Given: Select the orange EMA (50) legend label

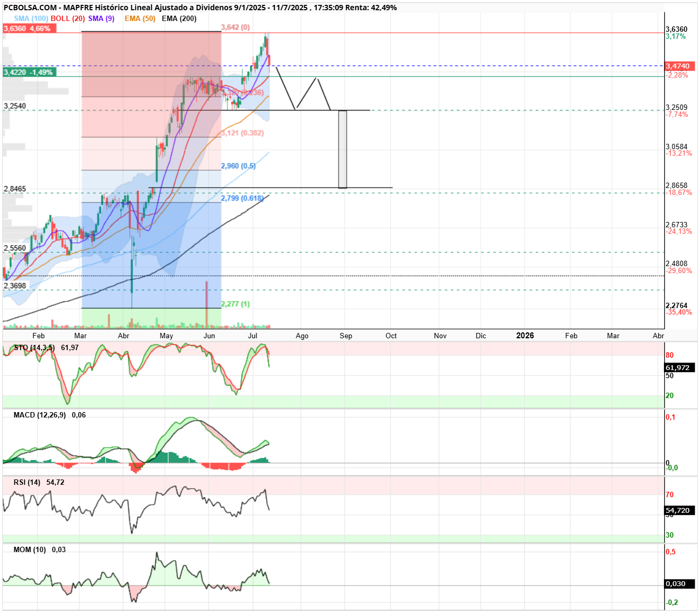Looking at the screenshot, I should (140, 18).
